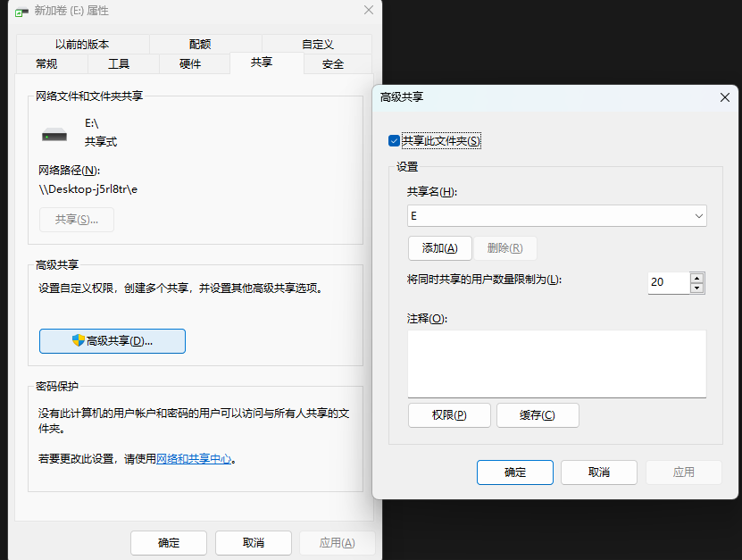742x560 pixels.
Task: Click the network path \\Desktop-j5rl8tr\e text
Action: click(88, 189)
